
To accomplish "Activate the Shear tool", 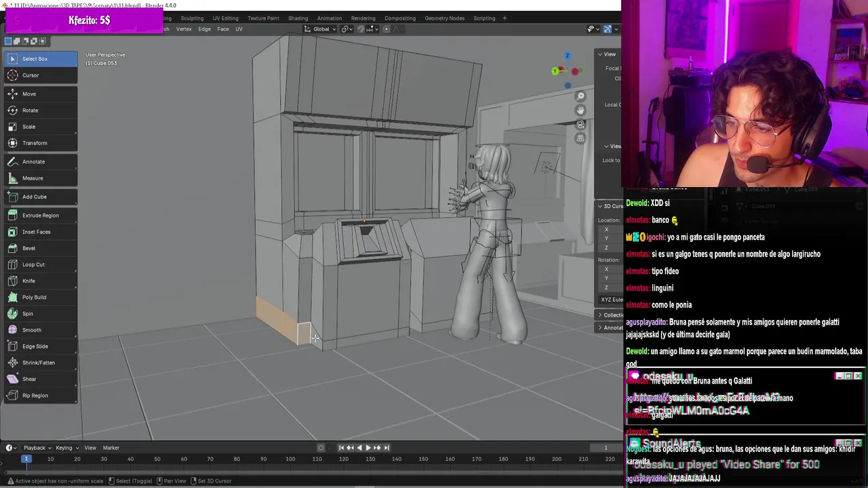I will 40,379.
